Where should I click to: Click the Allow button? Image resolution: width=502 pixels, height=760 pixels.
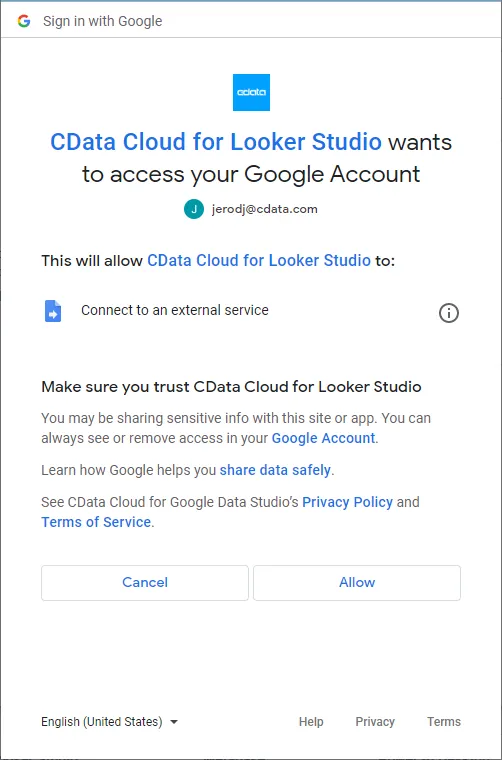coord(357,583)
